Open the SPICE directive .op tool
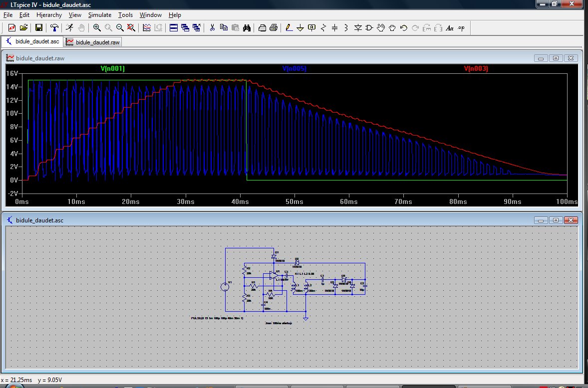This screenshot has width=588, height=388. pyautogui.click(x=461, y=28)
